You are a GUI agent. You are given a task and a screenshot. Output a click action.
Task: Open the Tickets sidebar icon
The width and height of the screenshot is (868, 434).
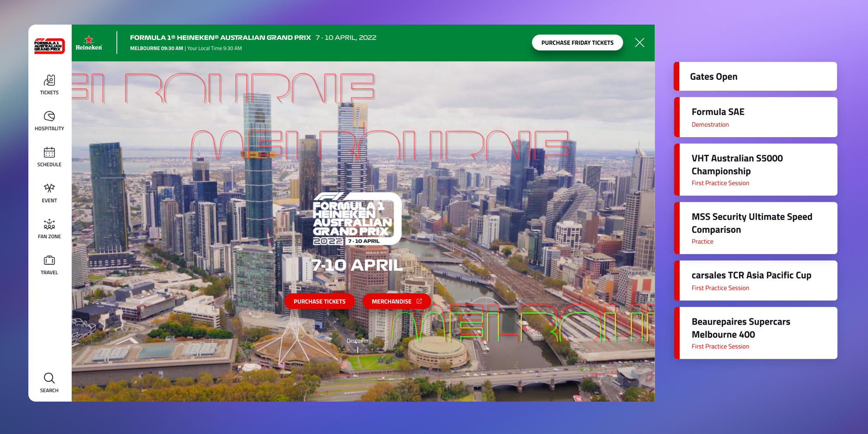pos(49,84)
